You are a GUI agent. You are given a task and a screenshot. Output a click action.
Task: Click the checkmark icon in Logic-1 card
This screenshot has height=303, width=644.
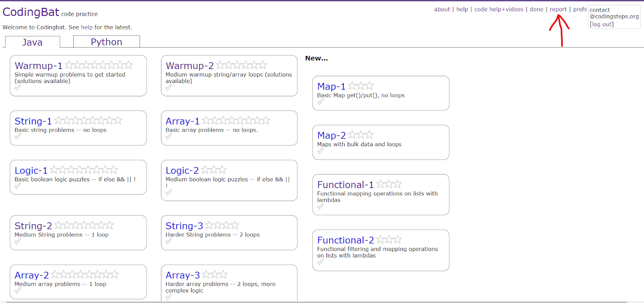coord(18,186)
